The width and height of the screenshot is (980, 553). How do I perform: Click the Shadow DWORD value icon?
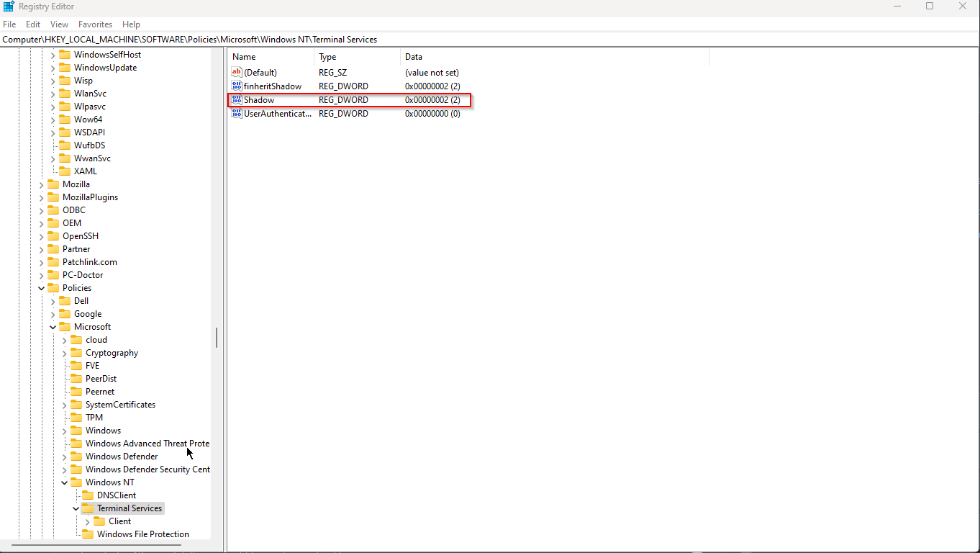[237, 100]
